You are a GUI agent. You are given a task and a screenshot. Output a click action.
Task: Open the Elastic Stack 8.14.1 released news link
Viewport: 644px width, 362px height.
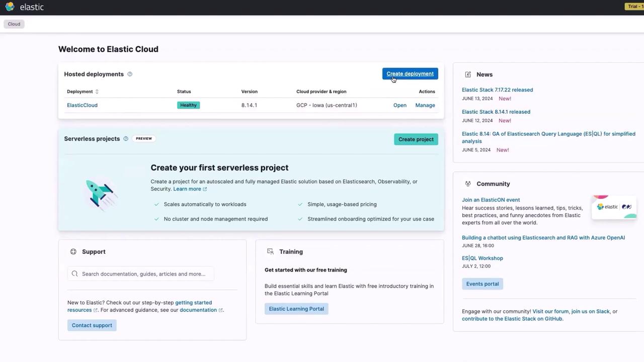496,112
